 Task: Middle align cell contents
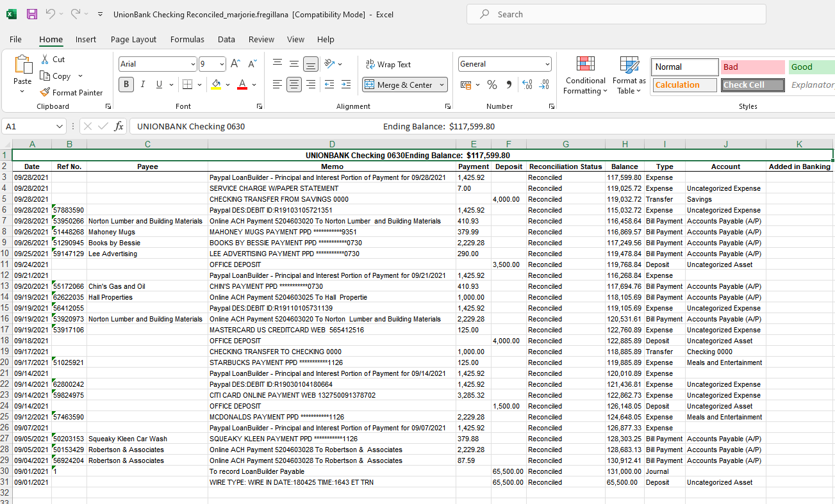tap(294, 64)
